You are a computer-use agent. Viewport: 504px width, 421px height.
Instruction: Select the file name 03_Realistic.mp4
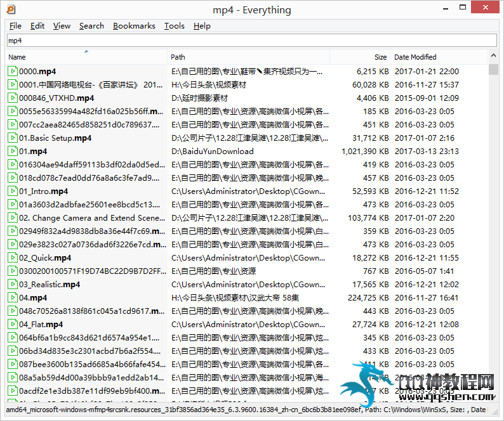tap(50, 285)
